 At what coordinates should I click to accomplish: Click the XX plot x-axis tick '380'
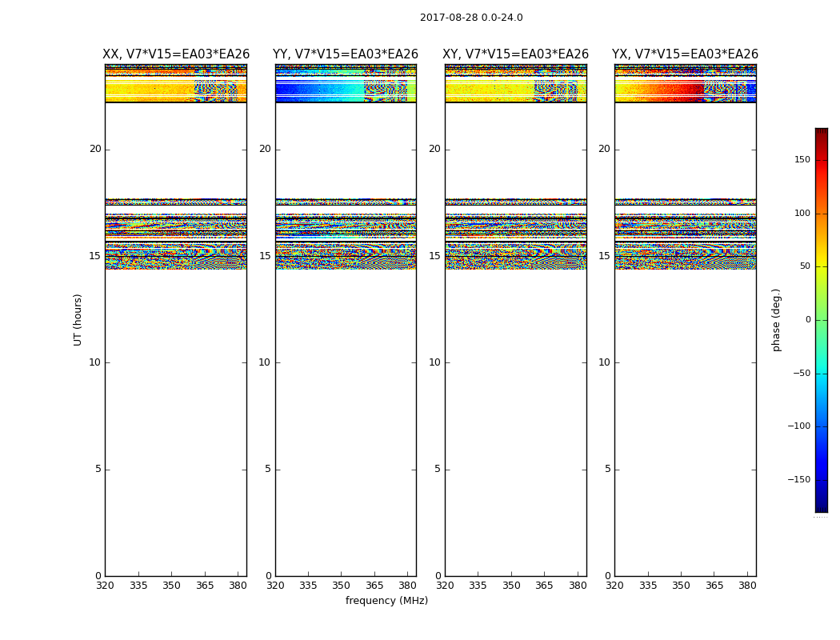(x=238, y=586)
